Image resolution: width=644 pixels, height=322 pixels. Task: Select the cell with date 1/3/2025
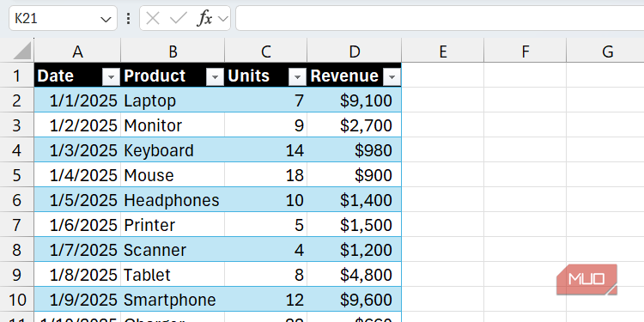click(77, 150)
